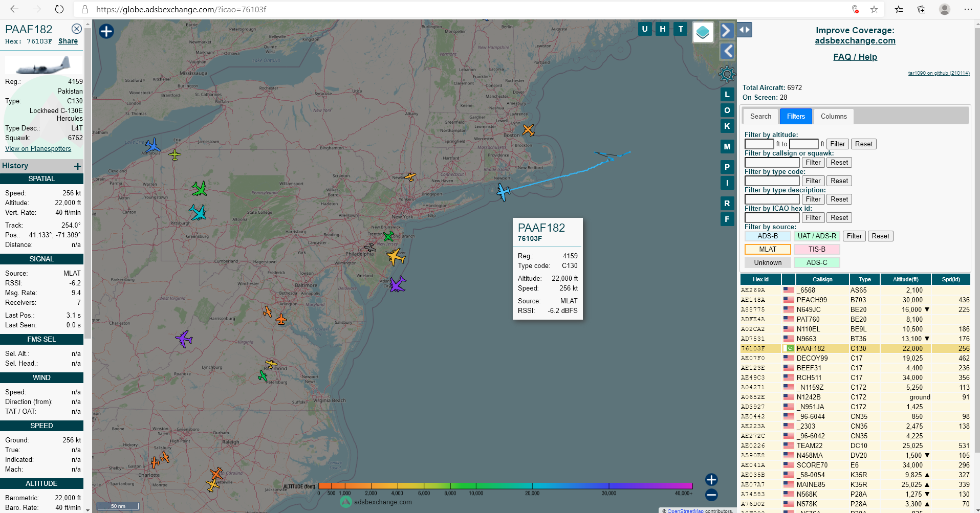Select the orange small plane near New Haven

tap(410, 177)
